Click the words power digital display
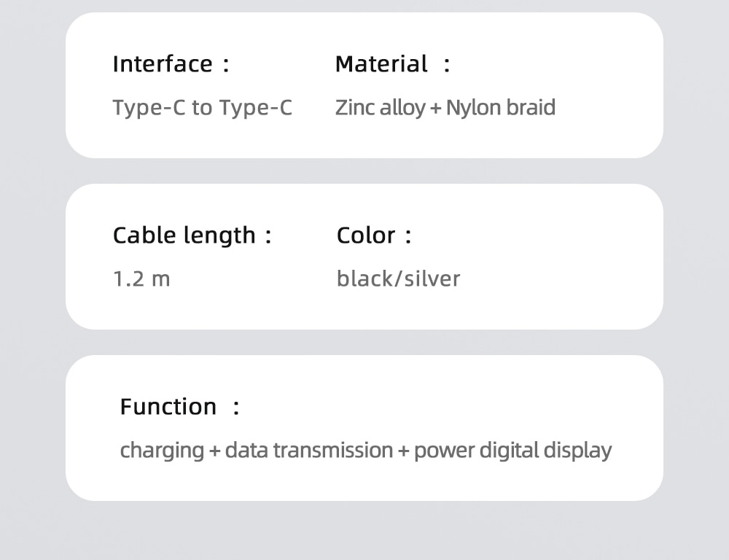The height and width of the screenshot is (560, 729). (x=512, y=451)
